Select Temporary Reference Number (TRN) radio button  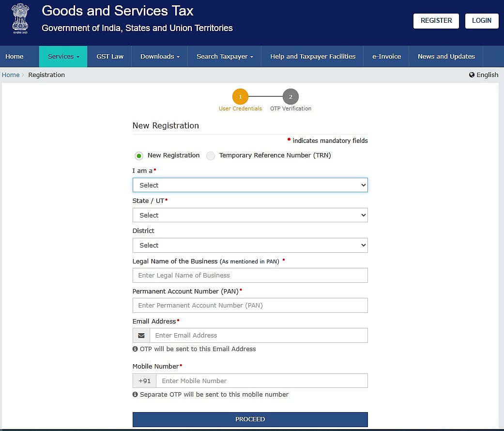[x=211, y=156]
